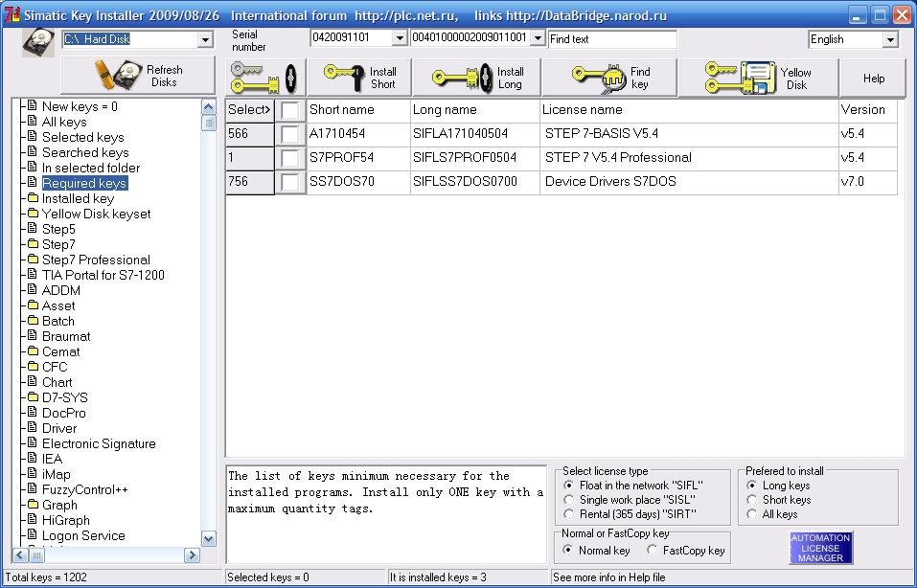Open the Help button

873,78
